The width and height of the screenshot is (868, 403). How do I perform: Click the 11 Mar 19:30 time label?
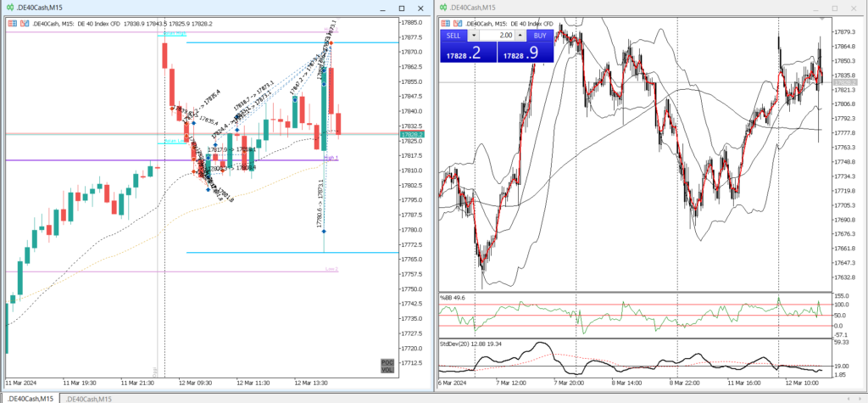80,383
